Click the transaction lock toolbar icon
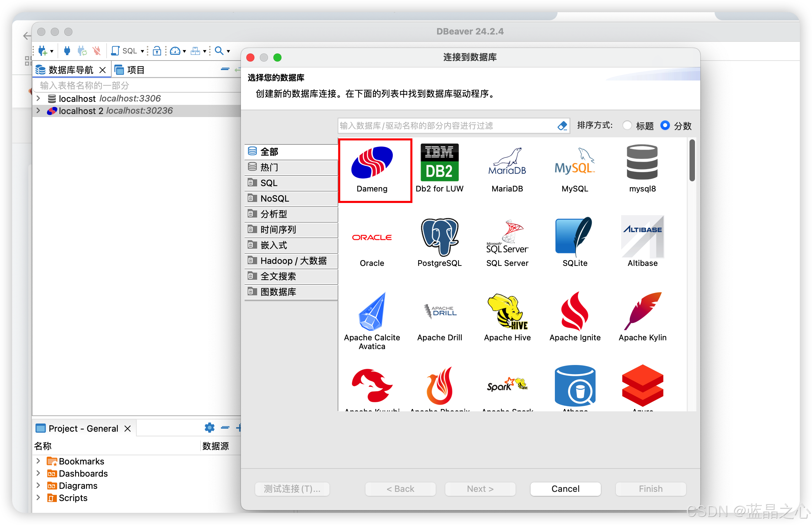 [156, 51]
